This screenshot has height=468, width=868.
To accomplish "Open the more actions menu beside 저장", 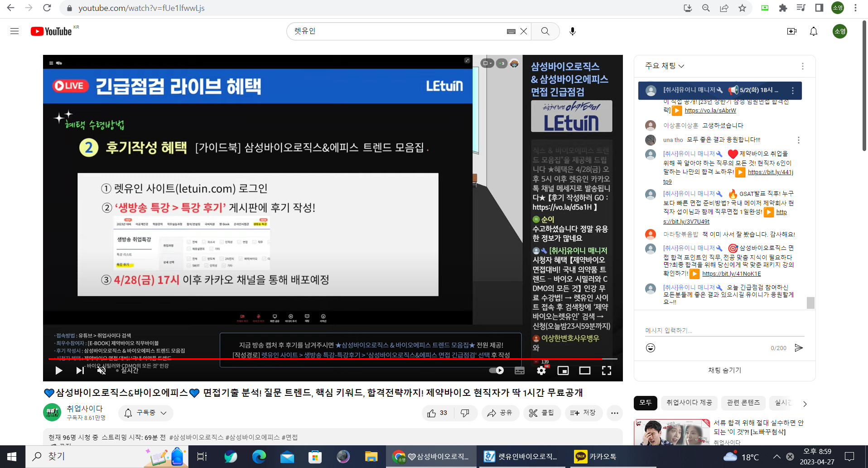I will (615, 413).
